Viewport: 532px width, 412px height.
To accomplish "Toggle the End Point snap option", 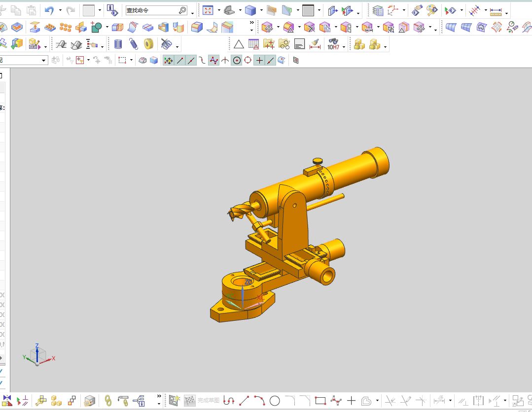I will (x=180, y=60).
